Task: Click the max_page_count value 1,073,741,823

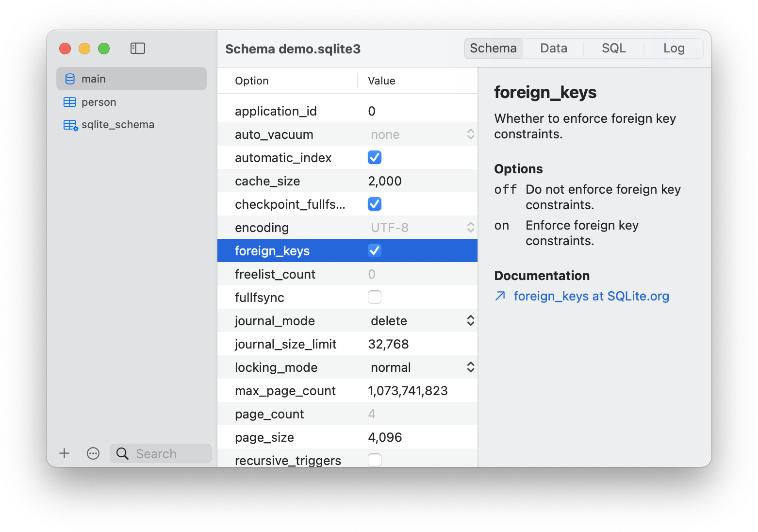Action: (x=408, y=391)
